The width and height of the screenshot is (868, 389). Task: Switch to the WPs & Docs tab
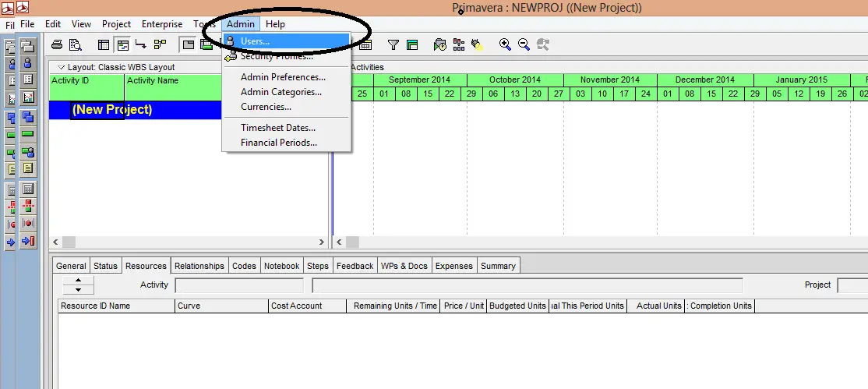pyautogui.click(x=404, y=266)
